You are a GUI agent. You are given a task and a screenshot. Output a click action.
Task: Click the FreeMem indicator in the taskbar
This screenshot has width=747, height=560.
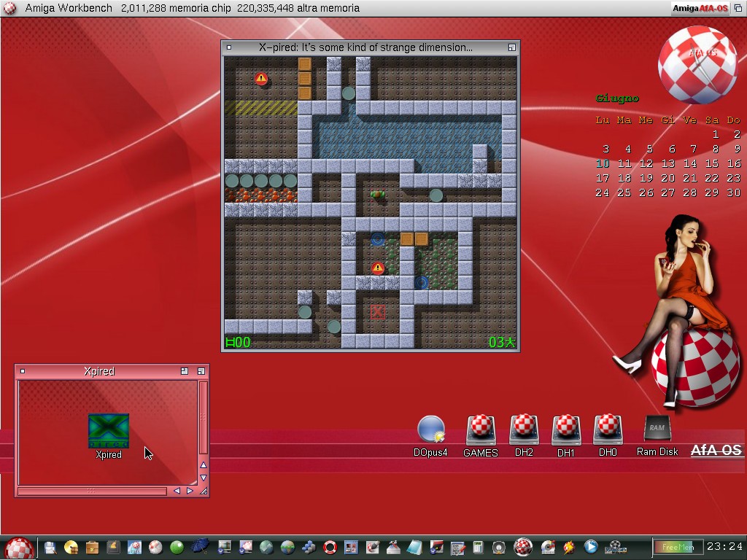tap(678, 547)
